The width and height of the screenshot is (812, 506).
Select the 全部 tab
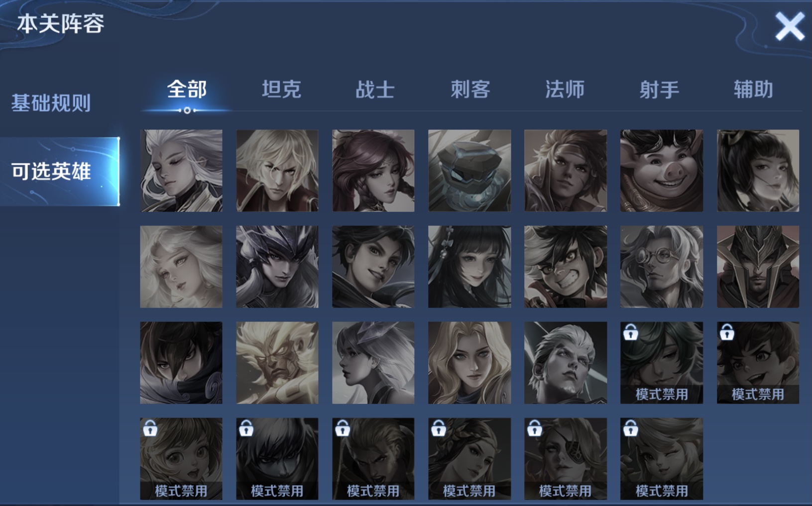(187, 90)
